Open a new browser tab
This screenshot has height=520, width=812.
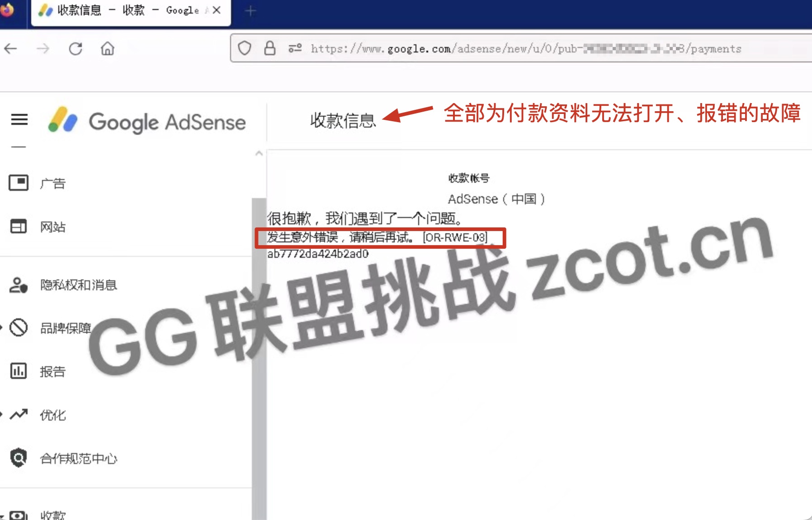pyautogui.click(x=250, y=11)
